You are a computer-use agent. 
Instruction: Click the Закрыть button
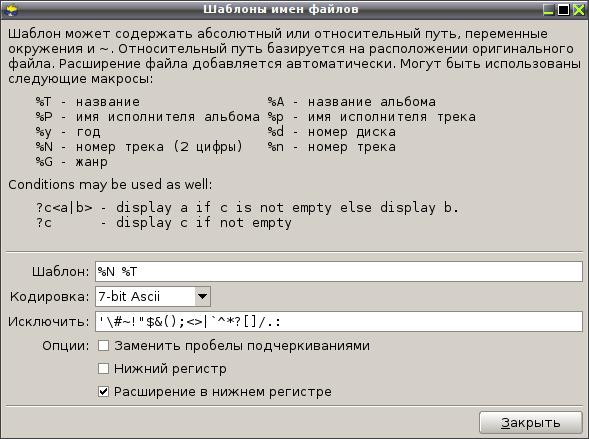click(531, 423)
